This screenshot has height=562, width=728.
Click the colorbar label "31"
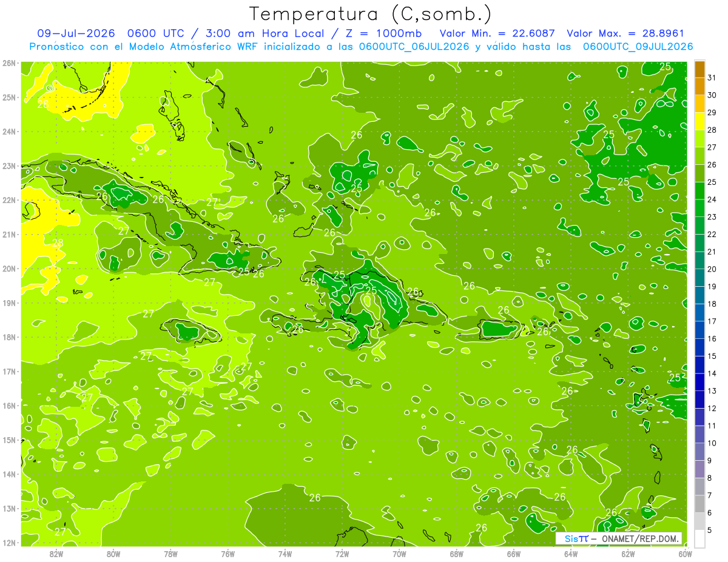click(712, 78)
